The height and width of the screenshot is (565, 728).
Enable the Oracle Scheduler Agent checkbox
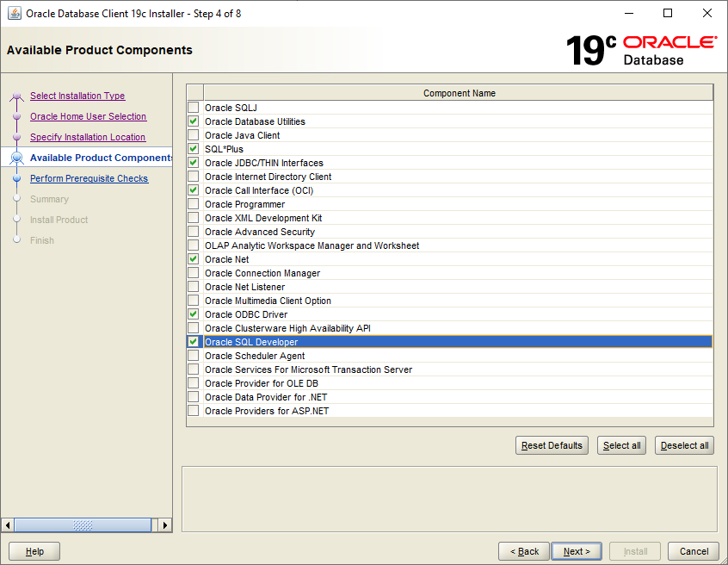193,356
